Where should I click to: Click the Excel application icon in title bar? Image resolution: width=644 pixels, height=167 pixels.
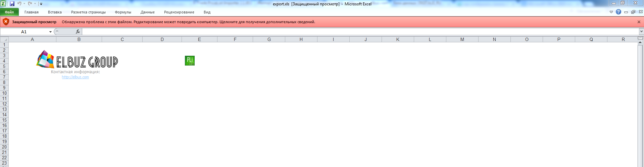pyautogui.click(x=3, y=4)
